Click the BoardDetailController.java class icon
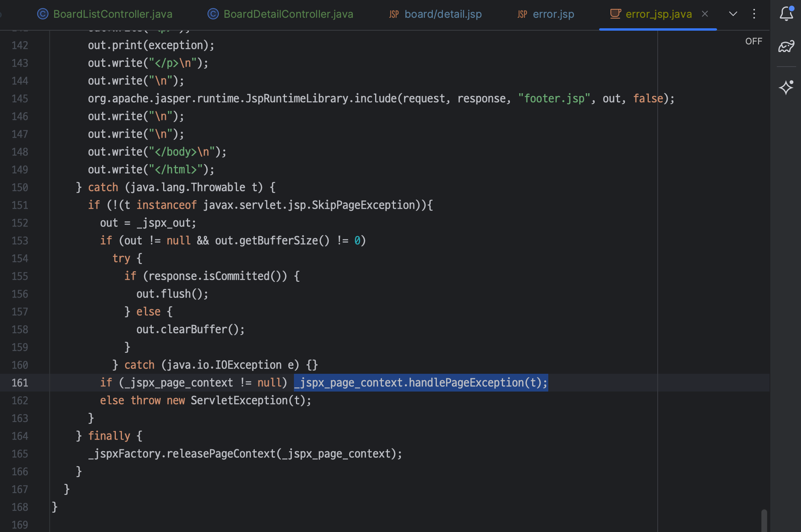 coord(213,14)
